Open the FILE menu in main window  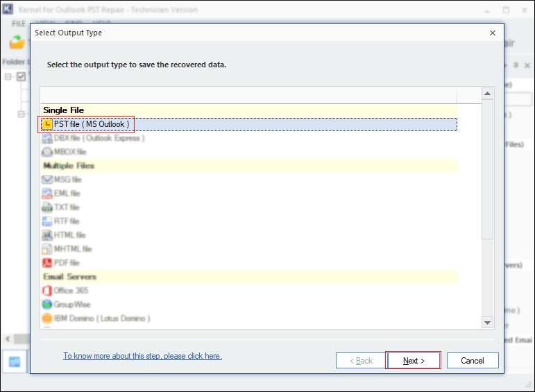tap(19, 24)
